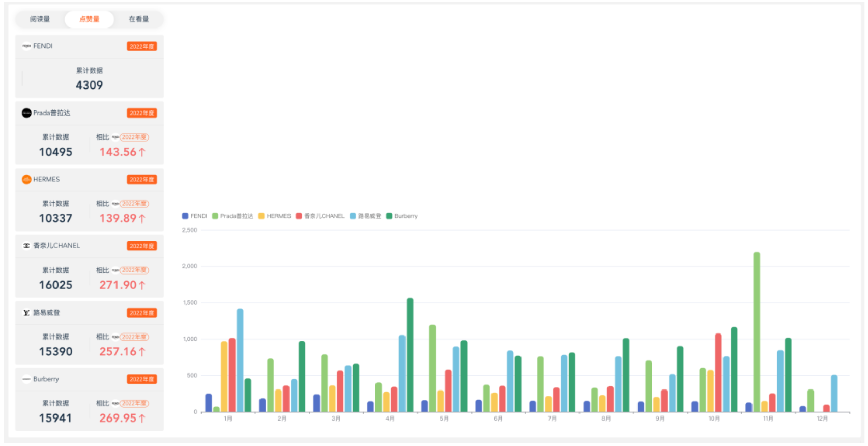Image resolution: width=868 pixels, height=446 pixels.
Task: Toggle the FENDI series in the chart legend
Action: click(195, 216)
